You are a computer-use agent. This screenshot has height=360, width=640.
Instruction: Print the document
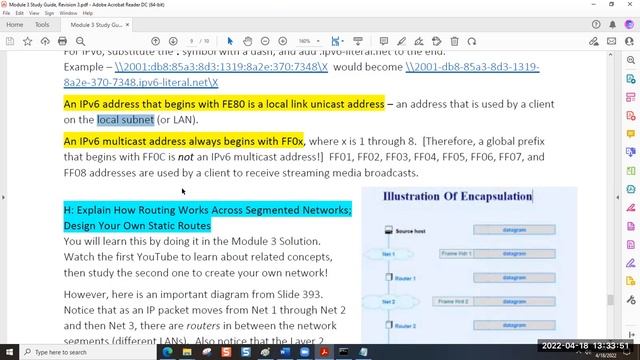click(x=62, y=41)
